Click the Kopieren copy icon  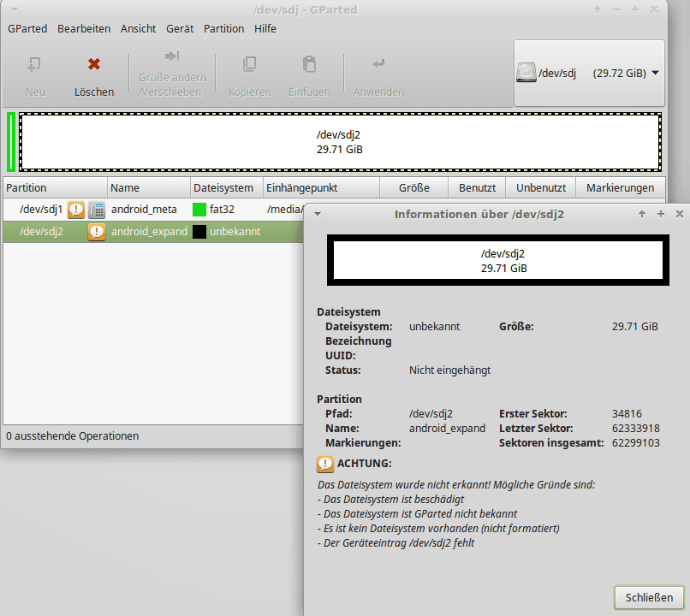pos(249,64)
